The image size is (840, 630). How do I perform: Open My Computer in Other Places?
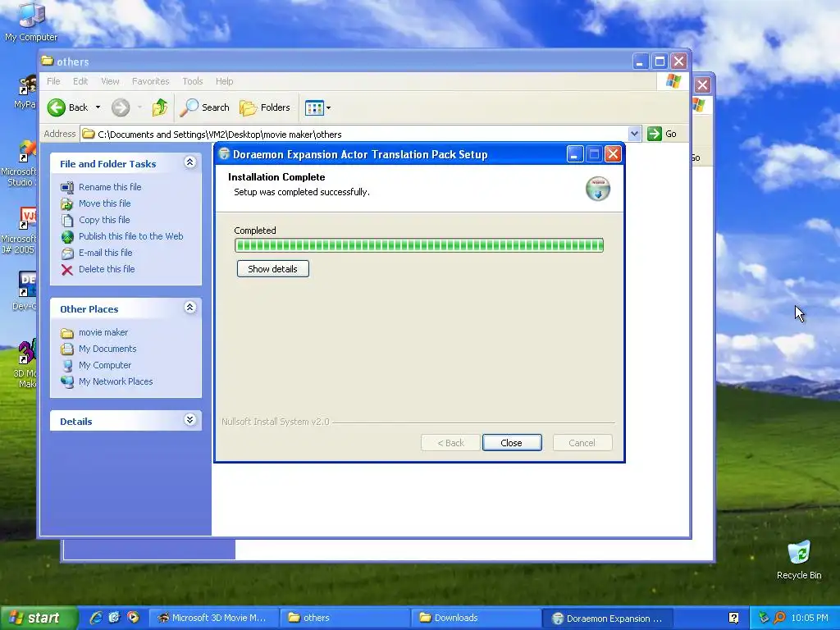pos(104,365)
